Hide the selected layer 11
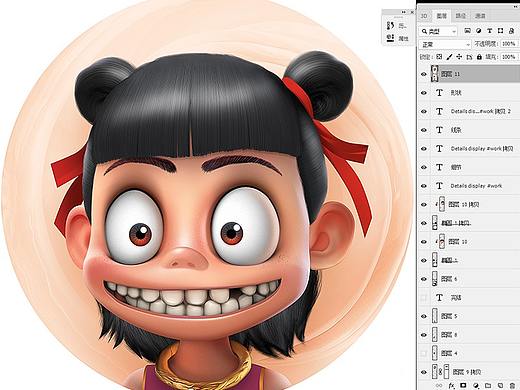520x390 pixels. 424,74
